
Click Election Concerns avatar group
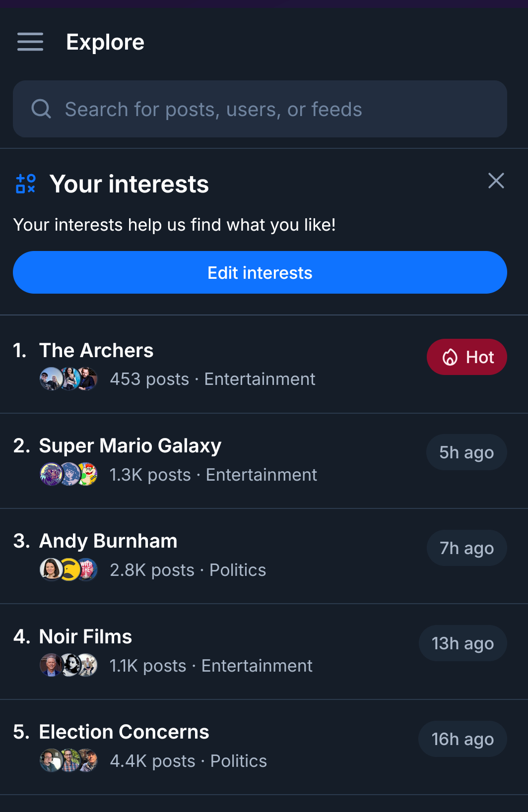[68, 761]
